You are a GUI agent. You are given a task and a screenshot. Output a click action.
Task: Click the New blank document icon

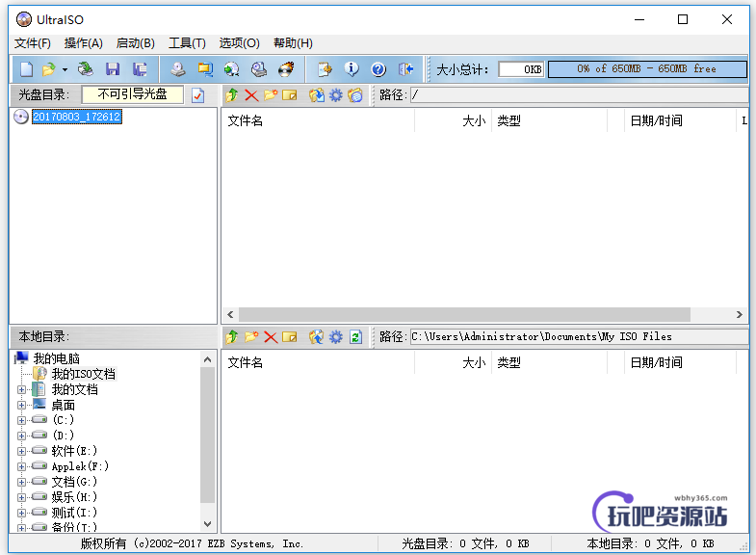(27, 69)
